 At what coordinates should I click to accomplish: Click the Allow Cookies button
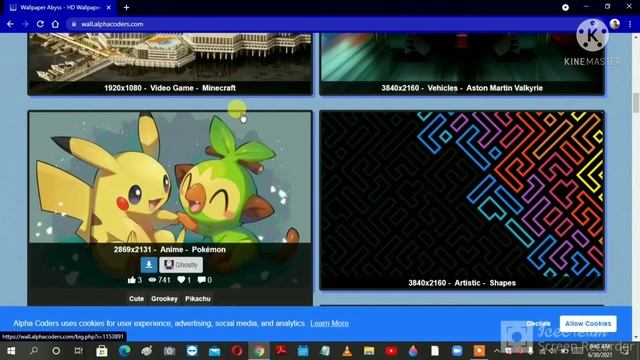[x=588, y=324]
